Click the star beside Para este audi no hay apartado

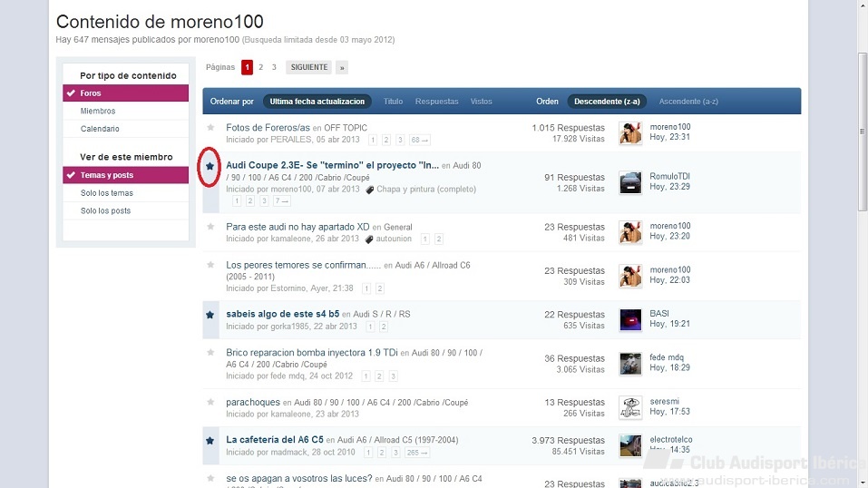(x=210, y=227)
